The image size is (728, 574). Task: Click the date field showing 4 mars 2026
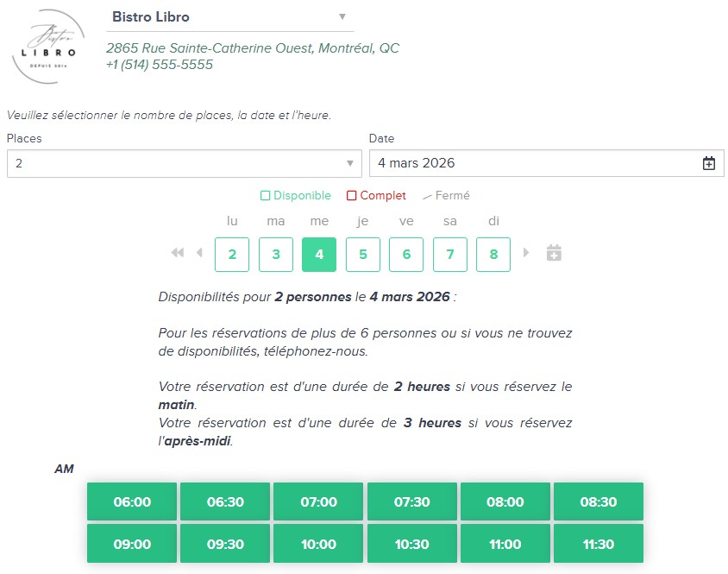click(535, 163)
